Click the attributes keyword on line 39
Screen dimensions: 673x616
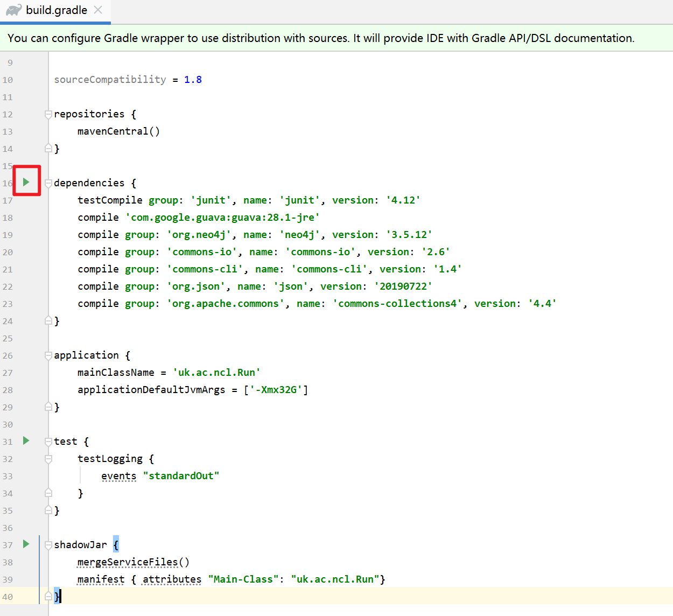(x=172, y=579)
